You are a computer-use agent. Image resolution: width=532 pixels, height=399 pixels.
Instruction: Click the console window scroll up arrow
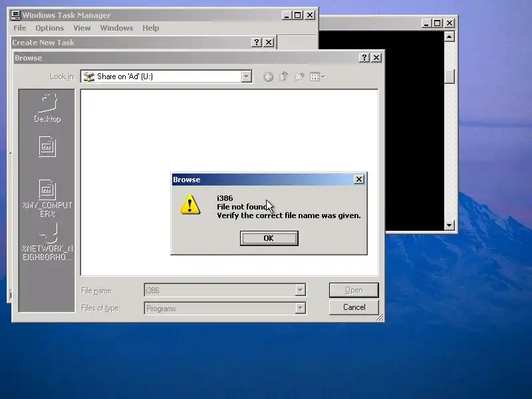point(450,37)
